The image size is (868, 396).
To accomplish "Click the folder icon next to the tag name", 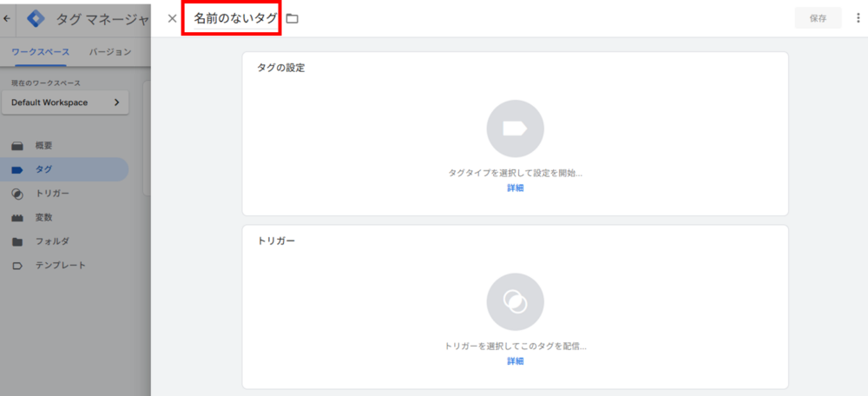I will (293, 19).
